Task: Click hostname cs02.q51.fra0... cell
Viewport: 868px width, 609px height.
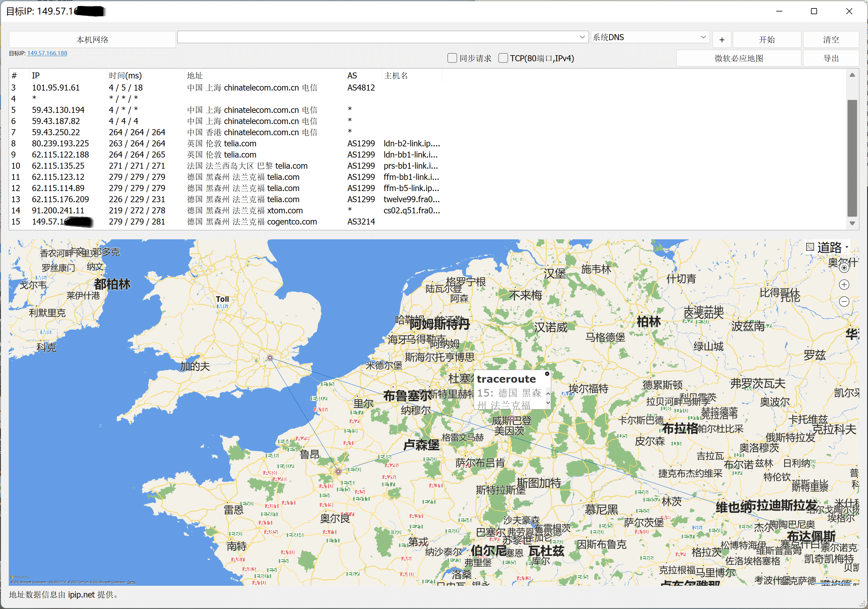Action: tap(412, 210)
